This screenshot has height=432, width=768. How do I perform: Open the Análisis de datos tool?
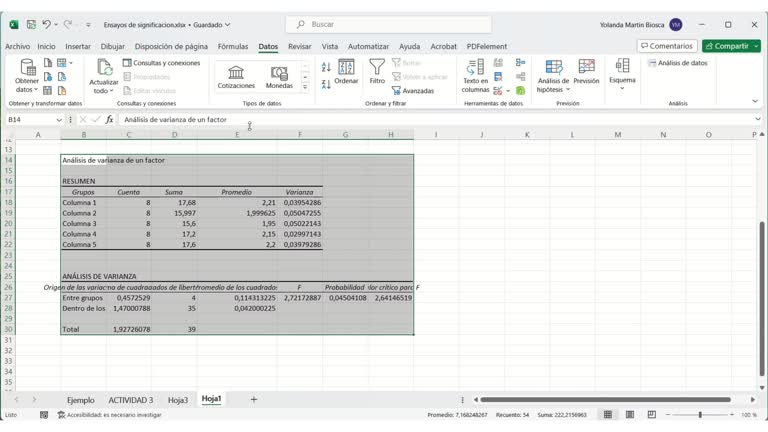click(678, 63)
